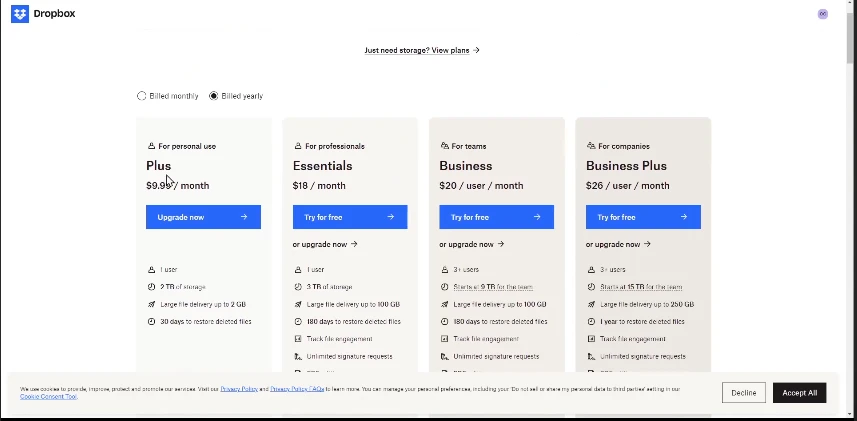
Task: Click clock icon in Business '180 days' row
Action: (x=445, y=321)
